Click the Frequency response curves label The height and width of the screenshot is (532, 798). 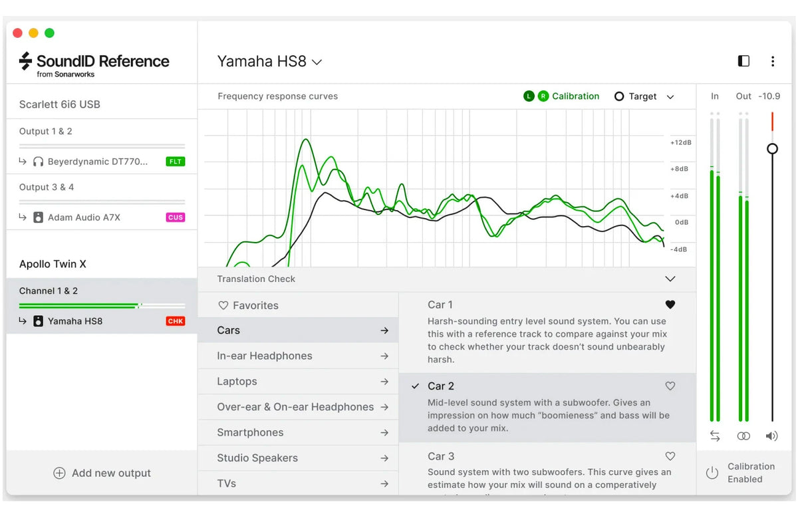(277, 96)
